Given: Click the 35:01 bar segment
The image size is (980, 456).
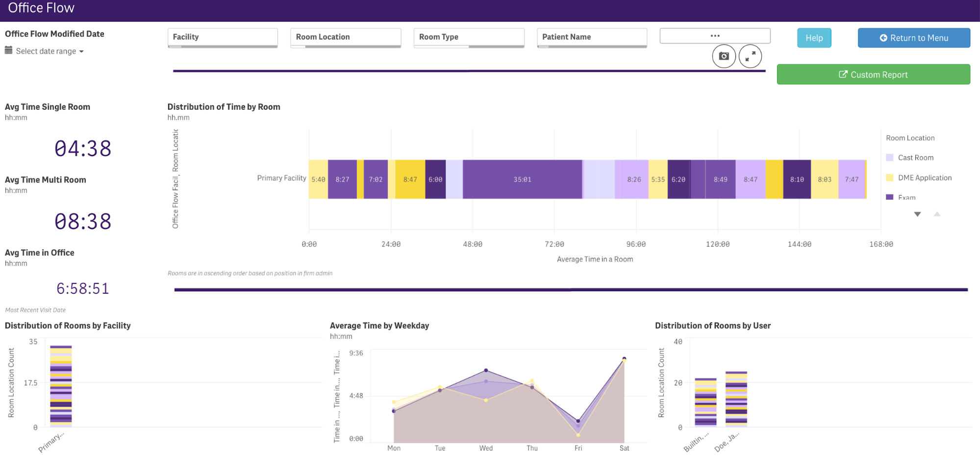Looking at the screenshot, I should (522, 179).
